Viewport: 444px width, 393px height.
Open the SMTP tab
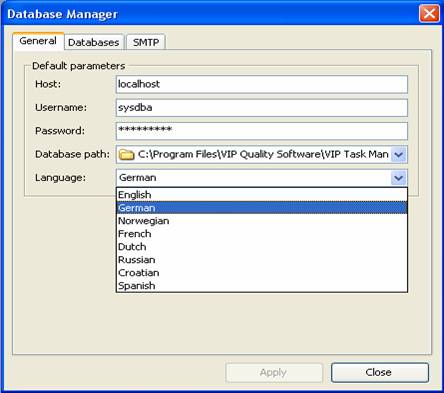pos(146,42)
